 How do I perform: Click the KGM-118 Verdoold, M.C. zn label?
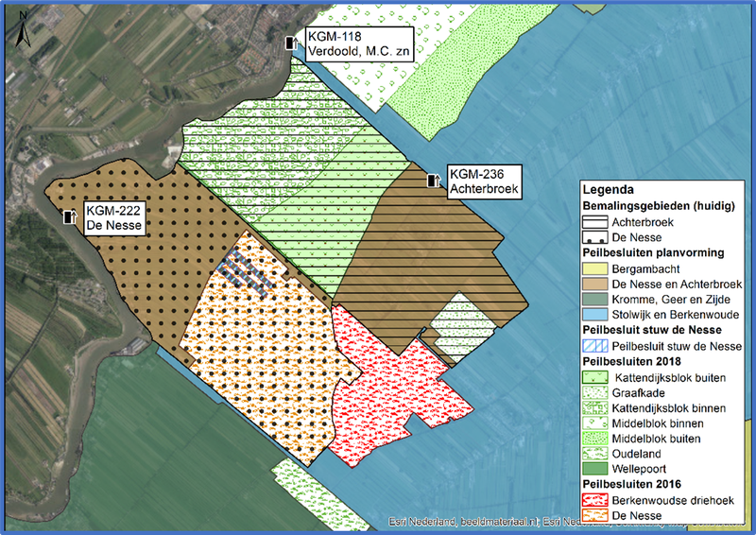(347, 43)
